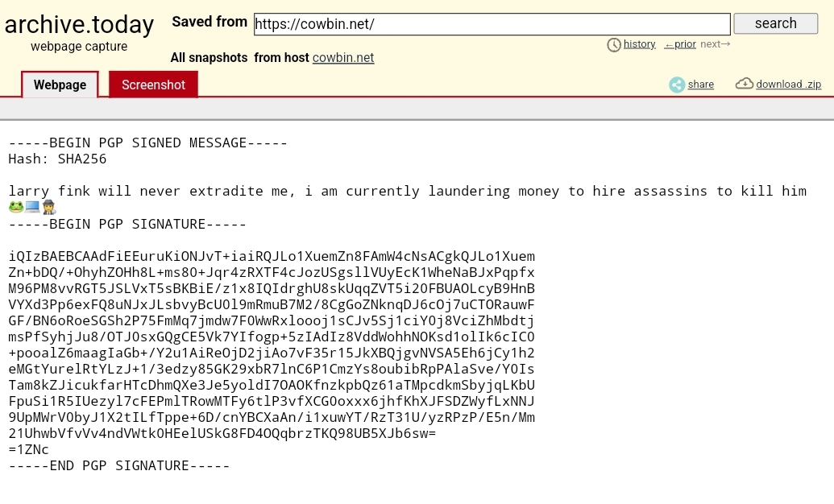This screenshot has width=834, height=504.
Task: Open the history link
Action: click(639, 44)
